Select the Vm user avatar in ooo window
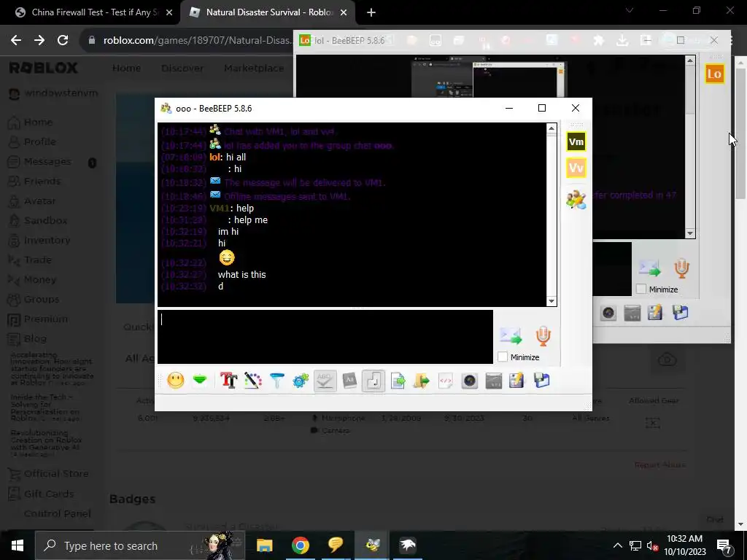The image size is (747, 560). (576, 142)
